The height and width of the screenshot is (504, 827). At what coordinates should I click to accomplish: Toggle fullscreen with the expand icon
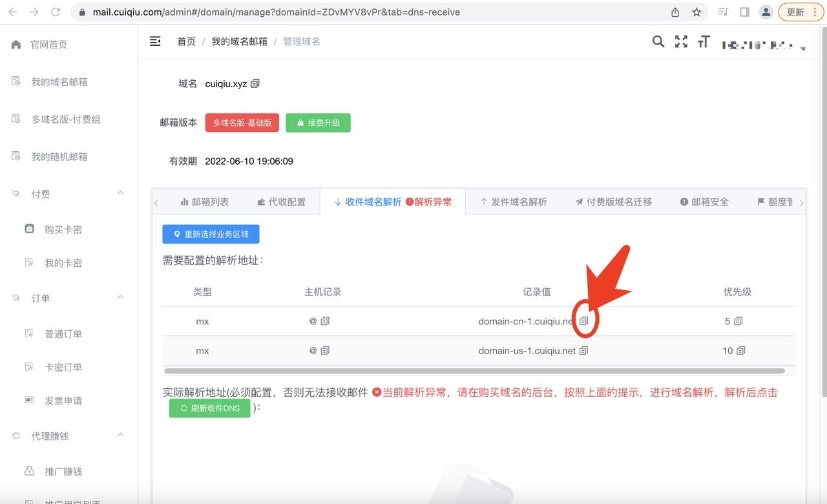click(681, 41)
